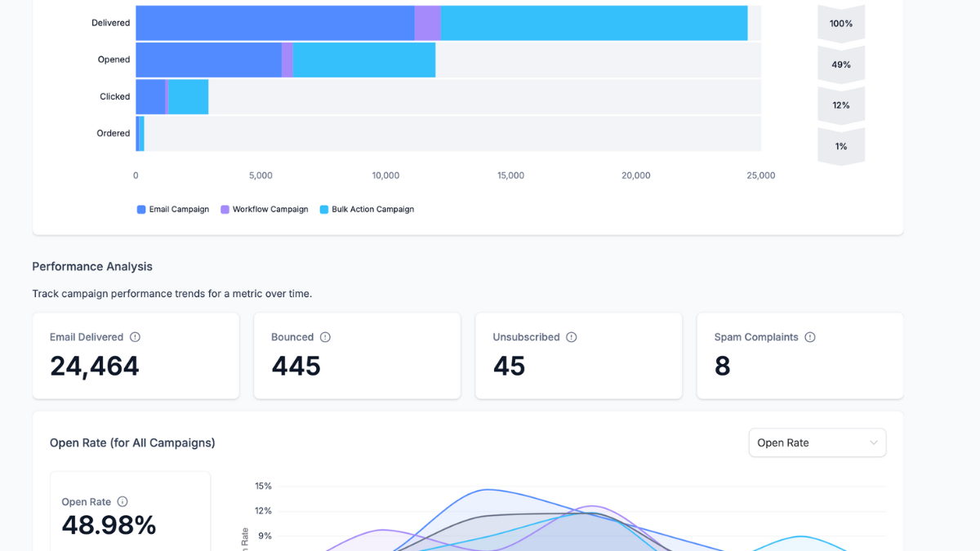Select the 49% funnel badge for Opened
Viewport: 980px width, 551px height.
coord(841,64)
